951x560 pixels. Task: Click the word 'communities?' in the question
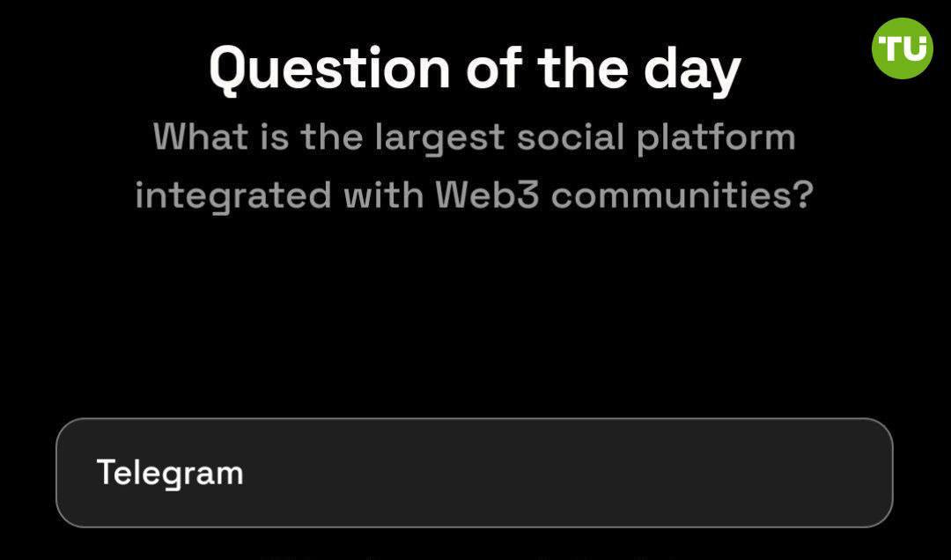click(682, 195)
